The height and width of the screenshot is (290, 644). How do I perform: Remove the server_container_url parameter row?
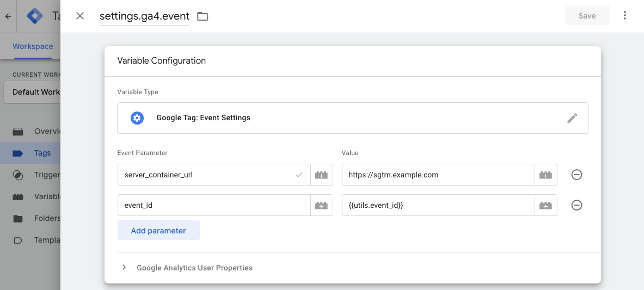pos(576,175)
